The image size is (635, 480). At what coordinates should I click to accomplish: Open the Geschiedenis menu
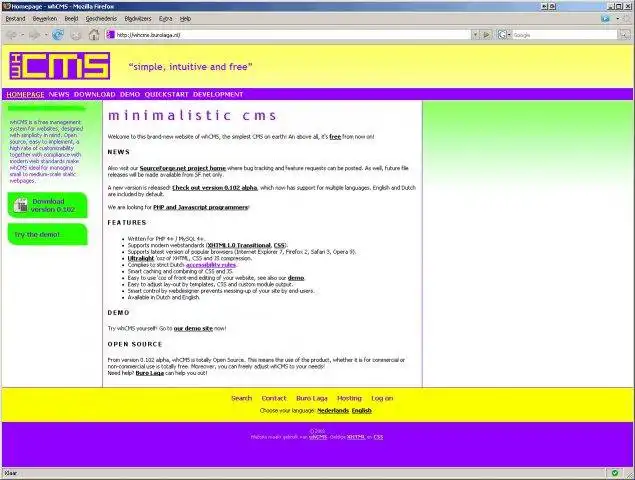tap(101, 19)
